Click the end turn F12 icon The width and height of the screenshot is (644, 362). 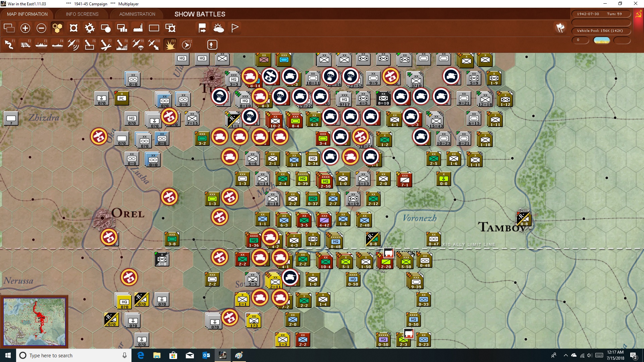(x=186, y=45)
